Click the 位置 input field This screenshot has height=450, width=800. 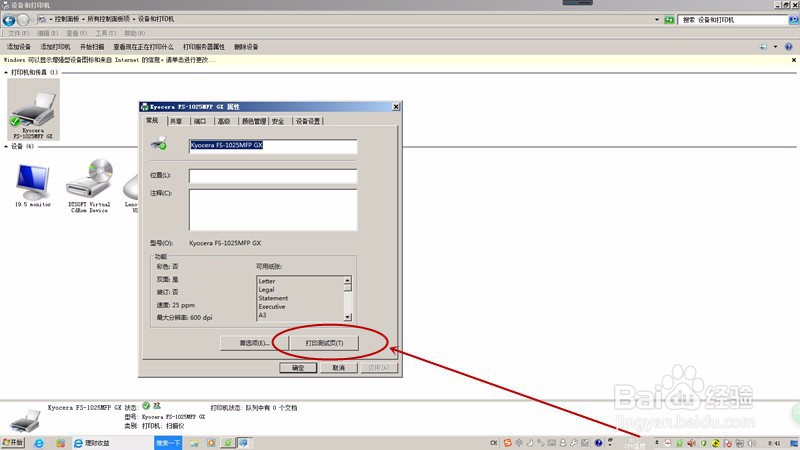[x=273, y=176]
